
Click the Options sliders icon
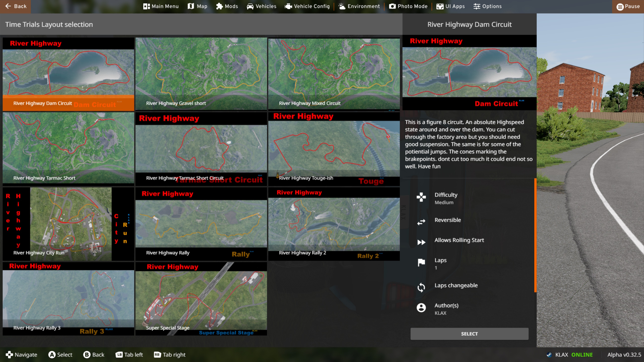pos(477,6)
